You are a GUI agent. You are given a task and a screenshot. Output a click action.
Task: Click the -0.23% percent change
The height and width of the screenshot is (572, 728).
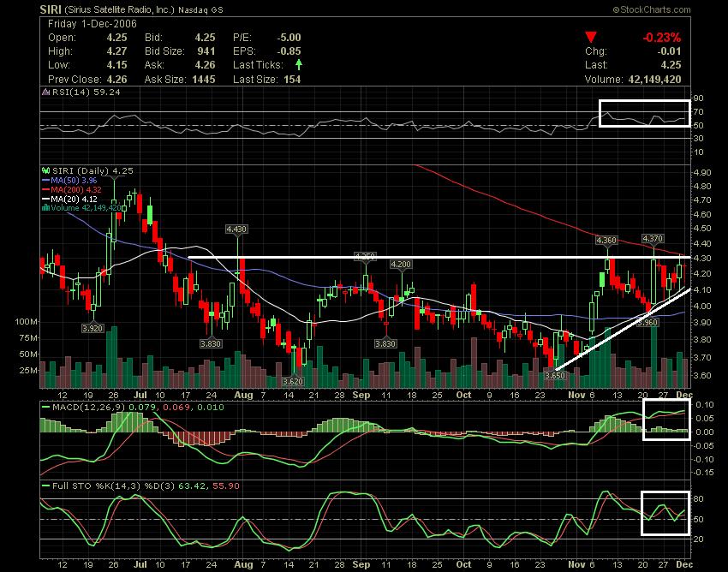pyautogui.click(x=661, y=38)
